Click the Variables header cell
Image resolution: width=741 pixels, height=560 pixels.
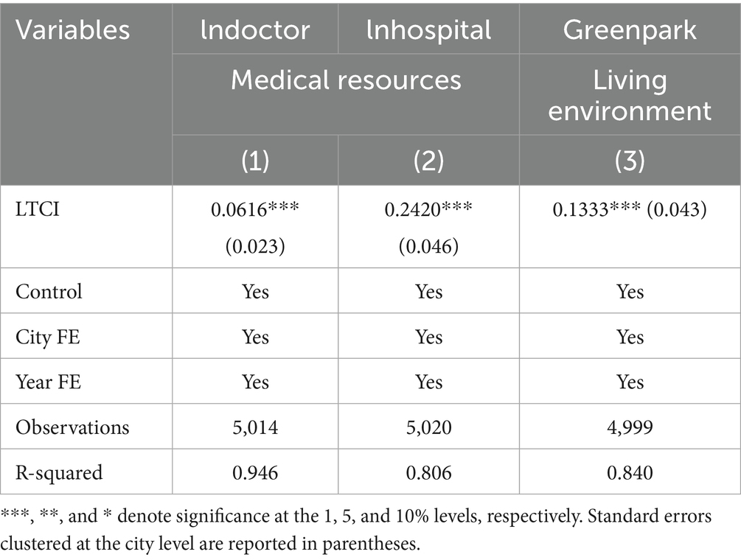point(73,29)
